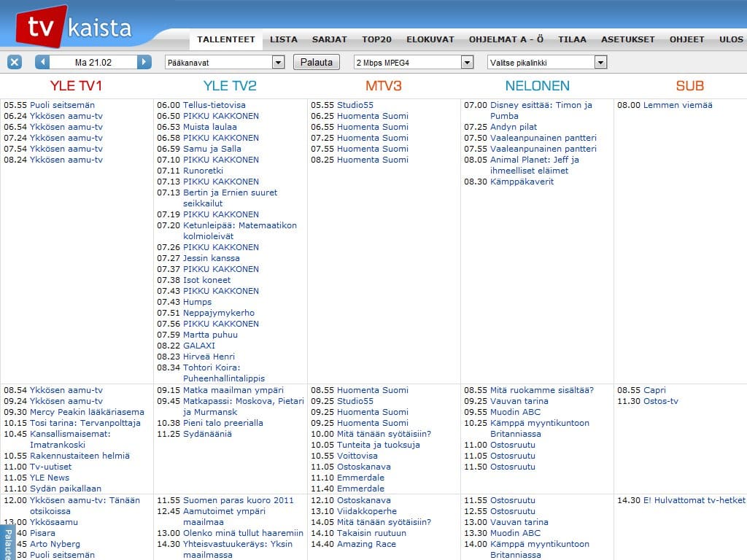Click the TVkaista logo
Image resolution: width=747 pixels, height=560 pixels.
[x=74, y=27]
